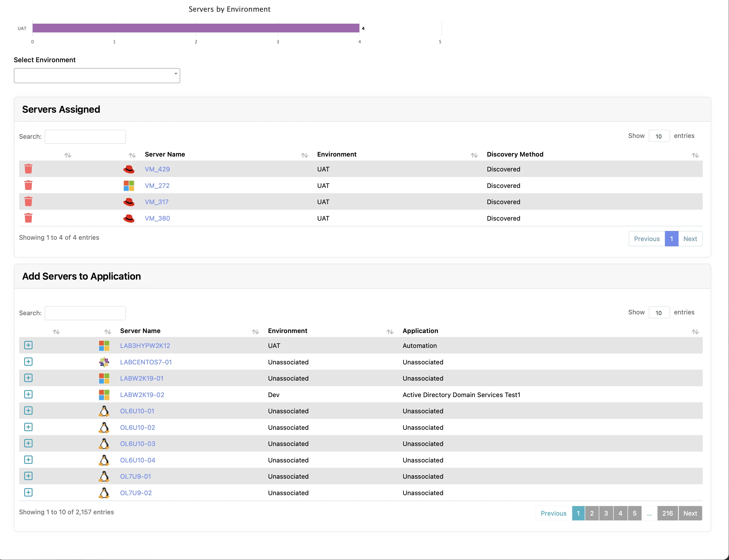729x560 pixels.
Task: Add OL7U9-02 with plus icon
Action: (28, 492)
